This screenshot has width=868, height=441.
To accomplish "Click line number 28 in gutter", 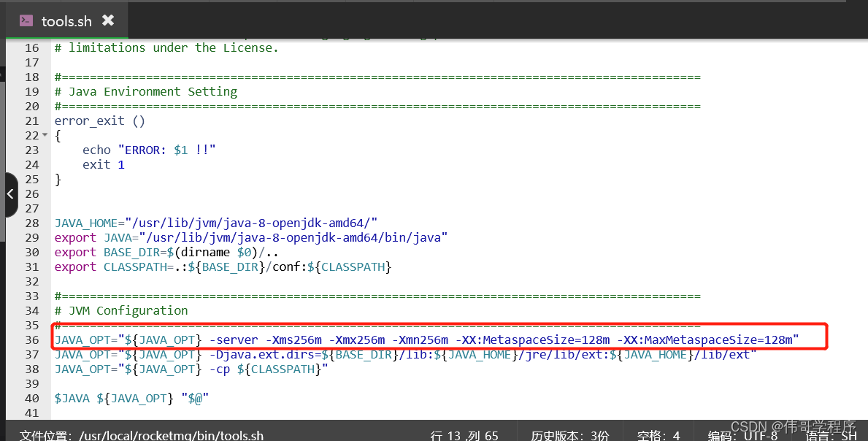I will coord(32,223).
